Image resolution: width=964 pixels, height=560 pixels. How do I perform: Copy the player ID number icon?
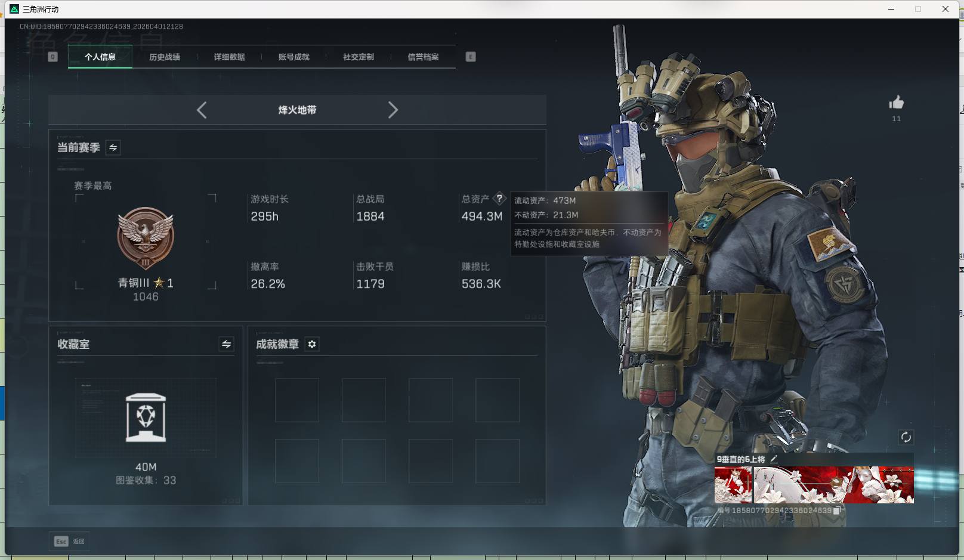coord(837,511)
